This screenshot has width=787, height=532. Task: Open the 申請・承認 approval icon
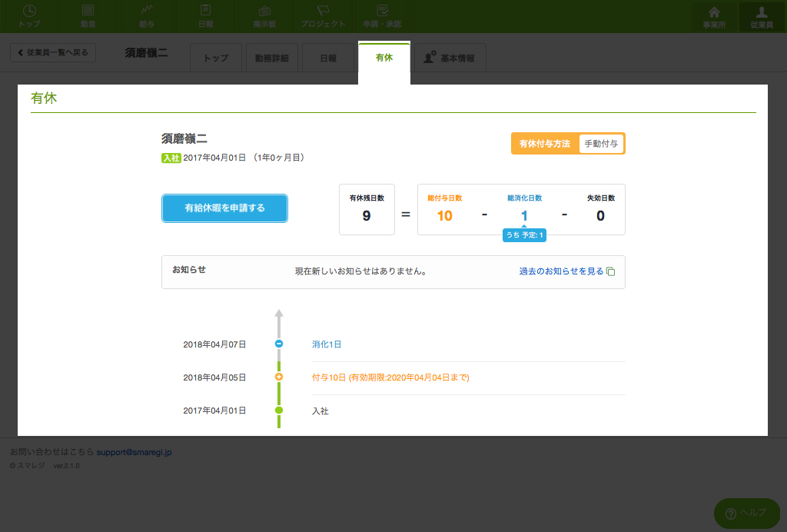coord(383,11)
